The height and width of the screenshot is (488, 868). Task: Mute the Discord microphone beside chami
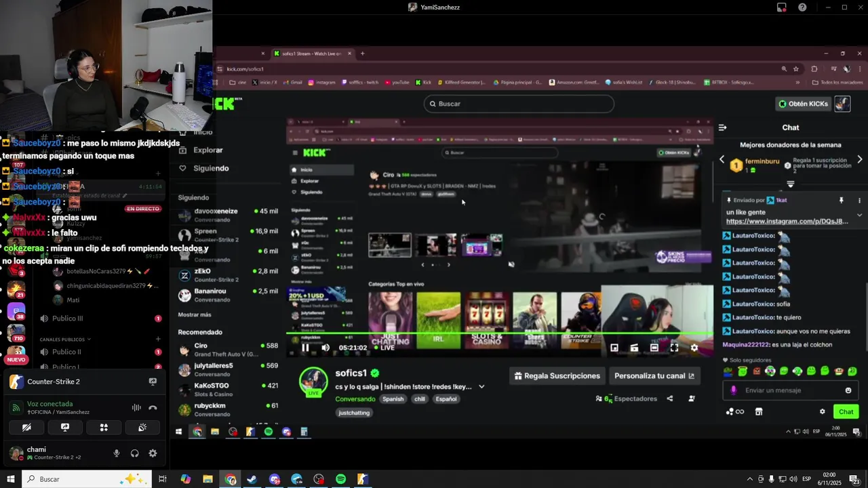[x=117, y=453]
